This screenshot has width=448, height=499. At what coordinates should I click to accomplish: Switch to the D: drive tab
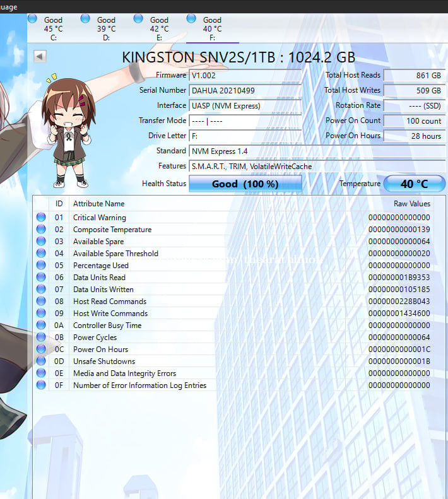click(106, 28)
